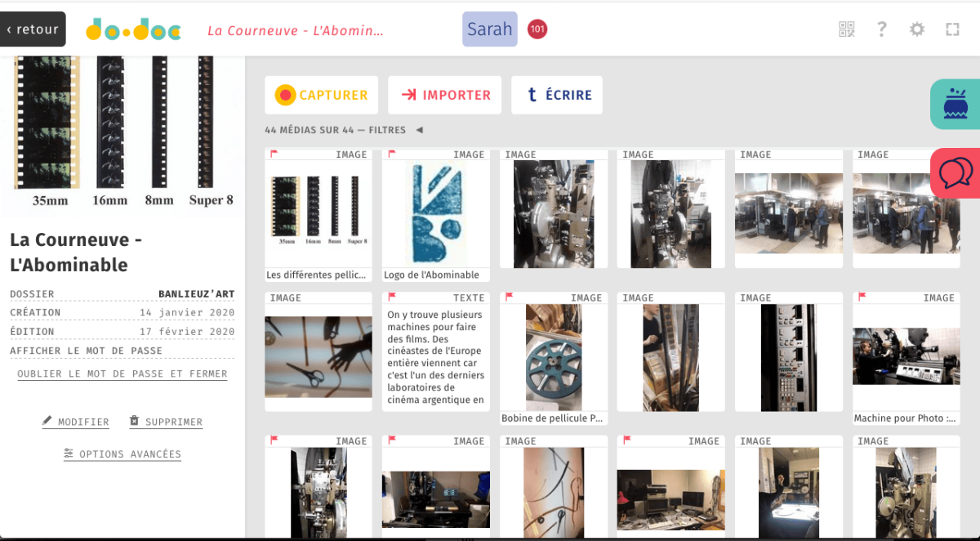Click ÉCRIRE to write a text
This screenshot has height=541, width=980.
coord(557,95)
